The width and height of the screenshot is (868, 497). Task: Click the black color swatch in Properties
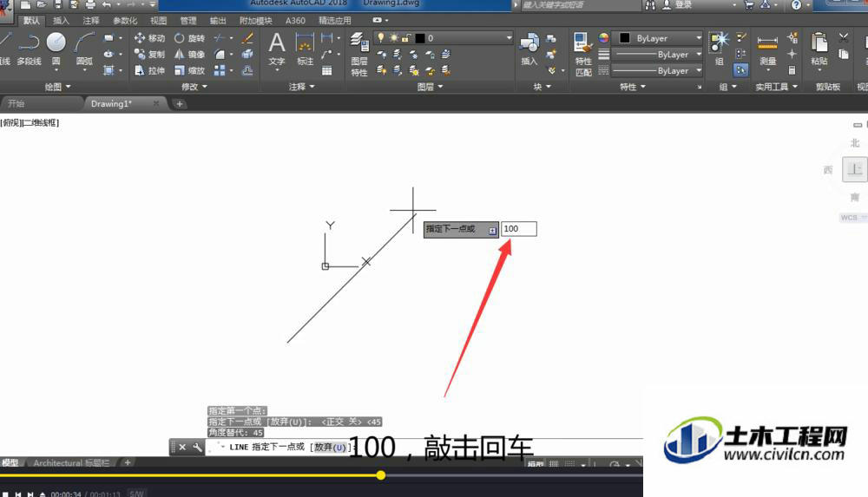tap(624, 37)
